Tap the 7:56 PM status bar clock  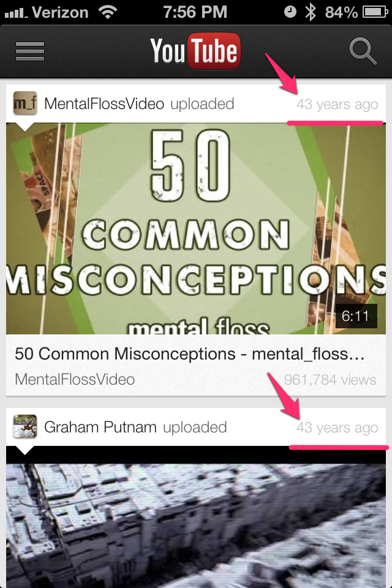coord(195,12)
